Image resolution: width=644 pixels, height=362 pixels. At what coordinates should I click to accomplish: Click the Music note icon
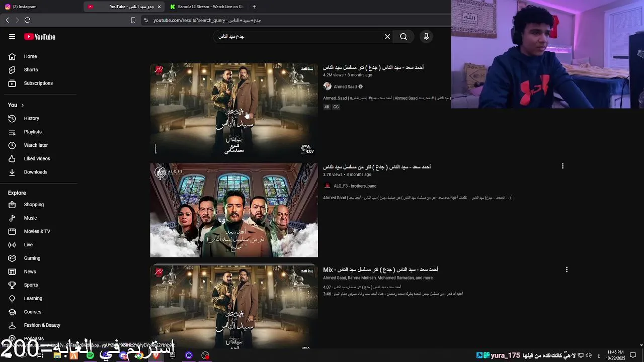point(12,218)
